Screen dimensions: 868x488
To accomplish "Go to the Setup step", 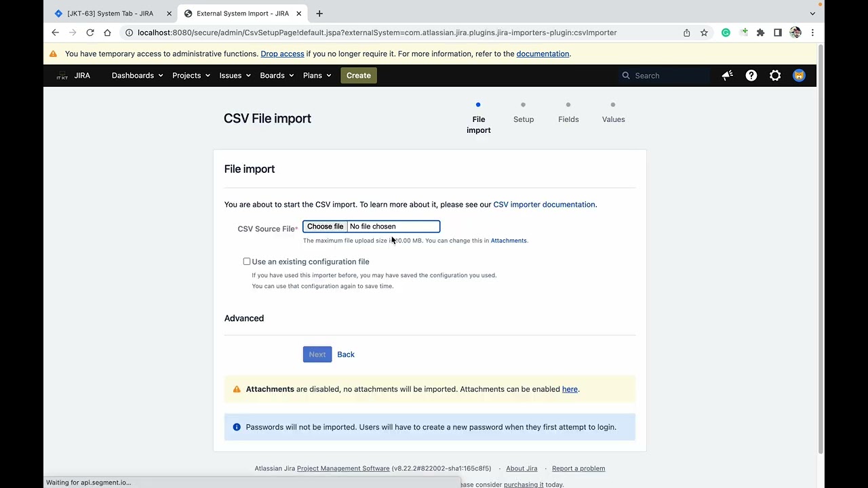I will [x=524, y=113].
